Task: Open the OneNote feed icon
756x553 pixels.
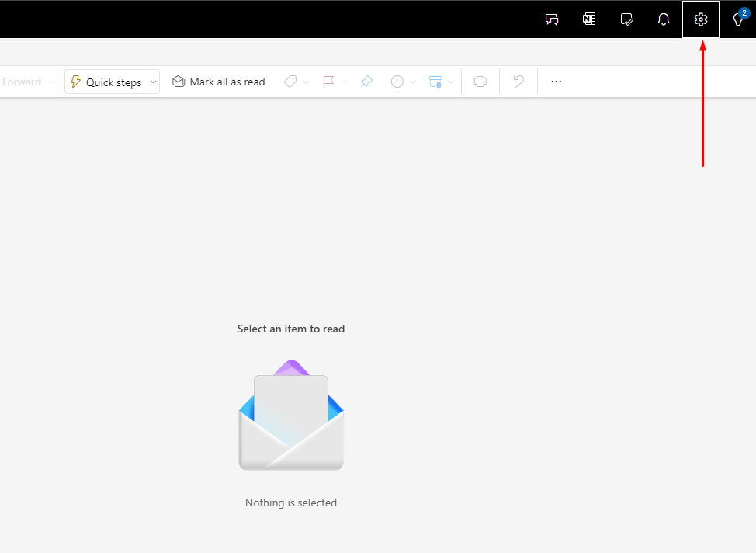Action: pyautogui.click(x=589, y=19)
